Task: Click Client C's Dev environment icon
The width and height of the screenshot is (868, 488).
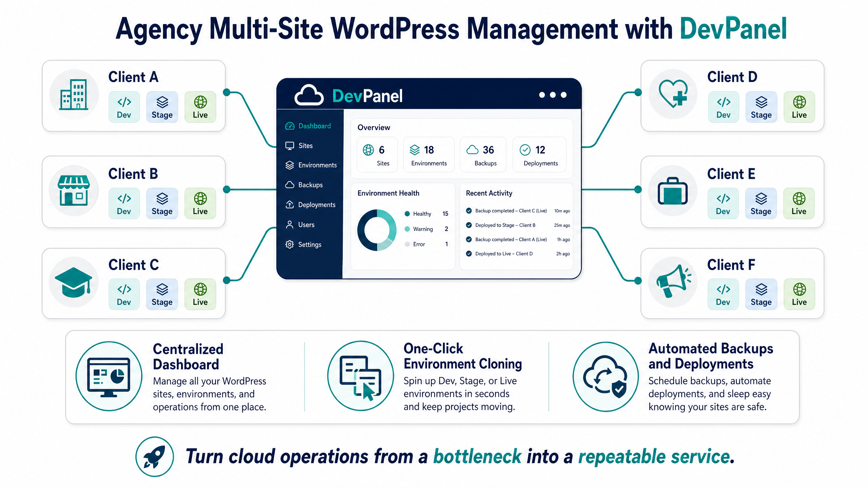Action: coord(124,294)
